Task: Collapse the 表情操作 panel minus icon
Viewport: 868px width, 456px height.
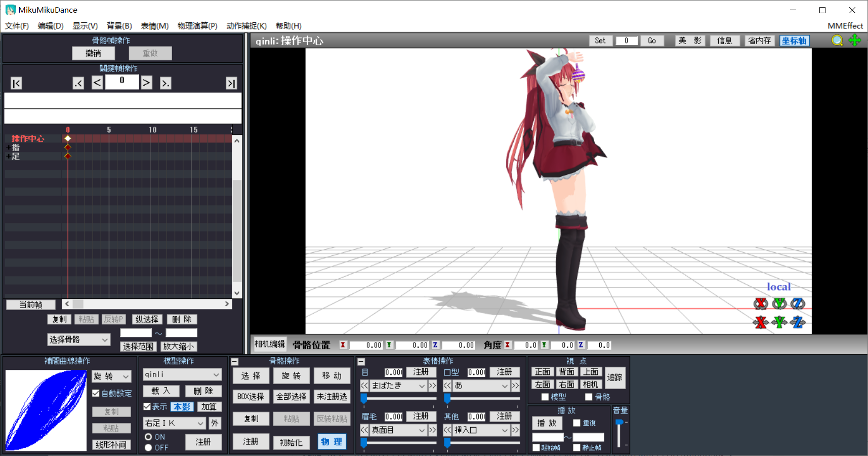Action: tap(361, 362)
